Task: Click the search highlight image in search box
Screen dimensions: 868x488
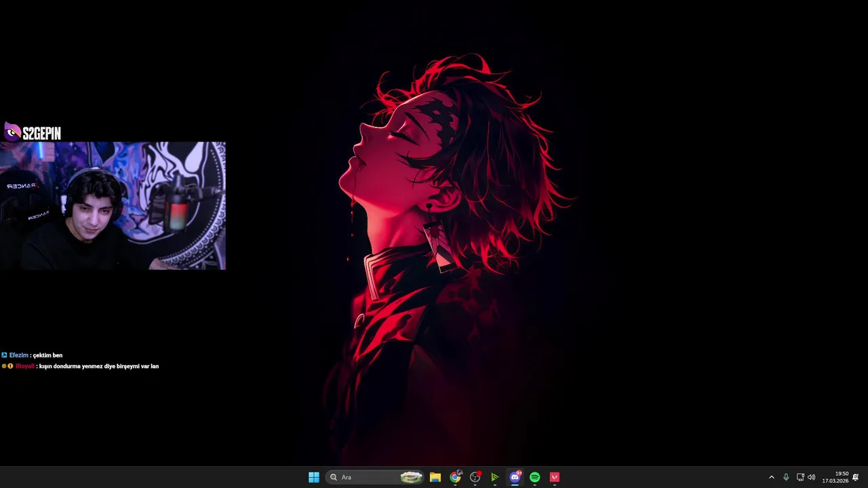Action: 411,477
